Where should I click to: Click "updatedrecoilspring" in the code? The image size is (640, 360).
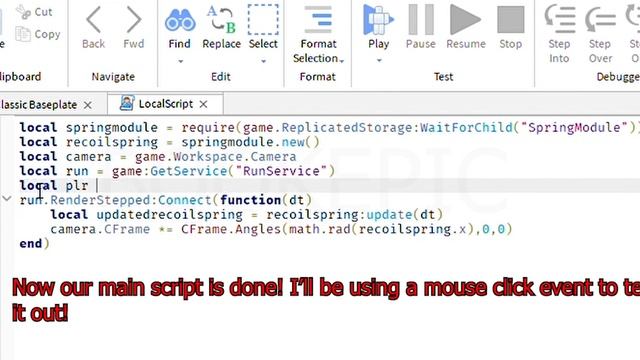point(169,215)
